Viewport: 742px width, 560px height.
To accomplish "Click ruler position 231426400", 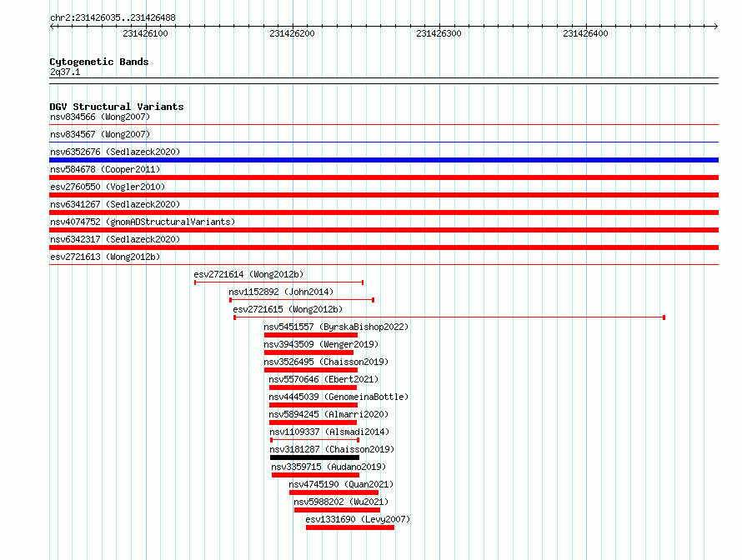I will click(585, 33).
